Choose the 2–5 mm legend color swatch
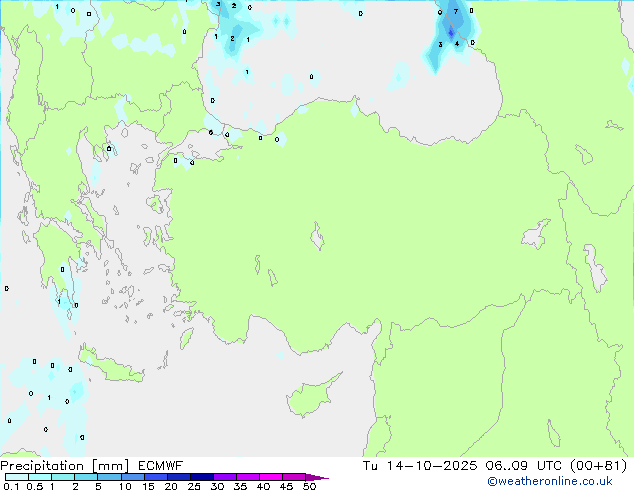This screenshot has height=490, width=634. [86, 477]
